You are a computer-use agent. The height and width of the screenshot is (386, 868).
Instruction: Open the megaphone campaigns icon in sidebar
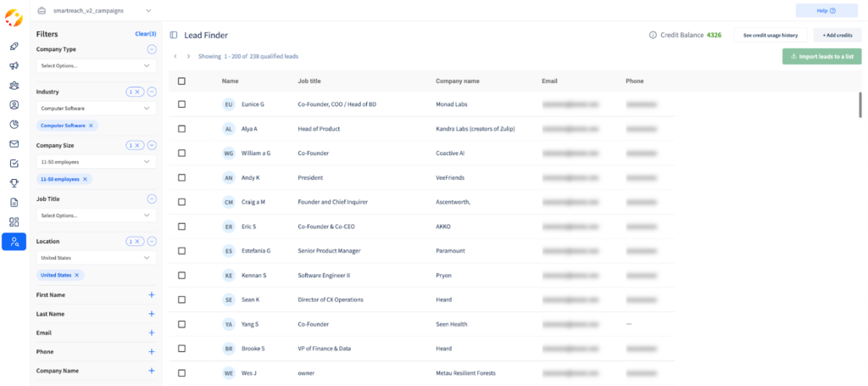14,66
